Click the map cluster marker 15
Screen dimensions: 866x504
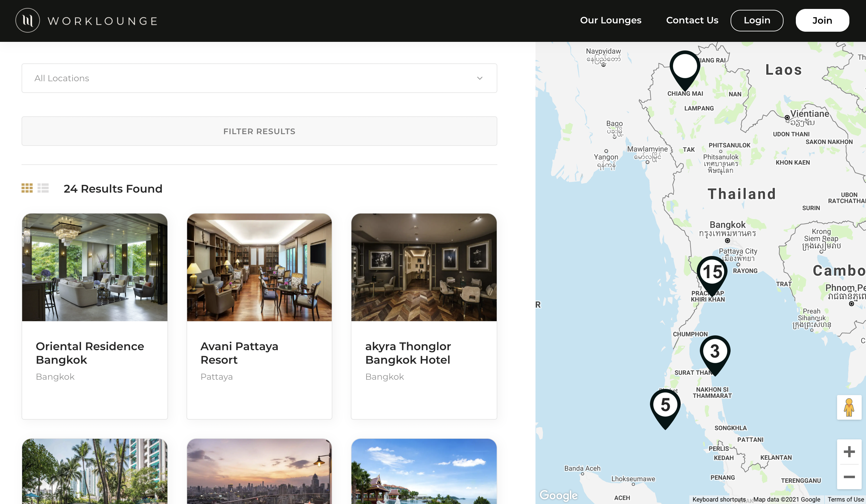712,276
